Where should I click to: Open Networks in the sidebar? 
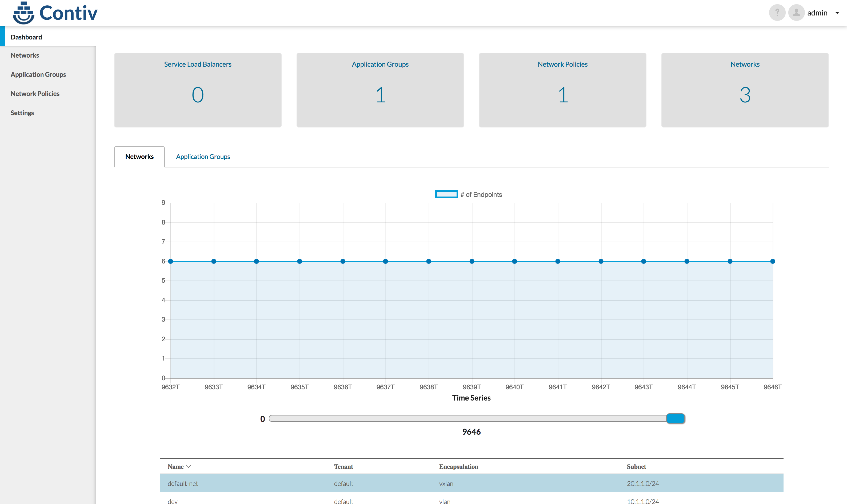tap(25, 55)
